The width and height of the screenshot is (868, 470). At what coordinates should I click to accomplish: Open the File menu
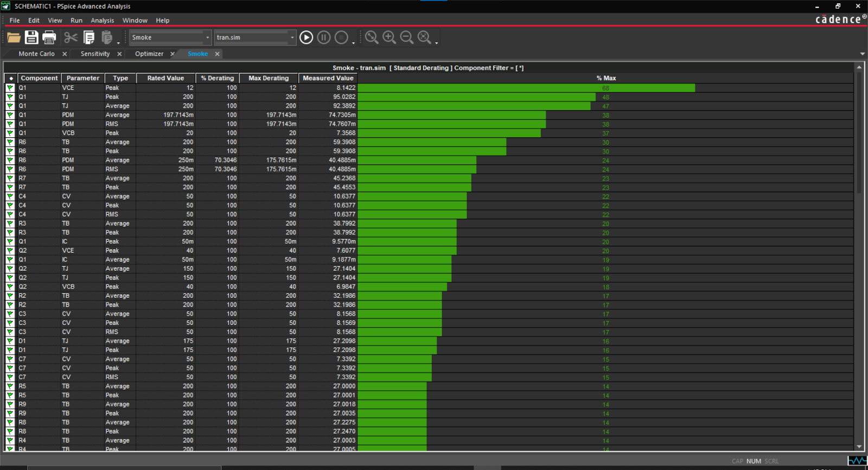click(x=15, y=21)
